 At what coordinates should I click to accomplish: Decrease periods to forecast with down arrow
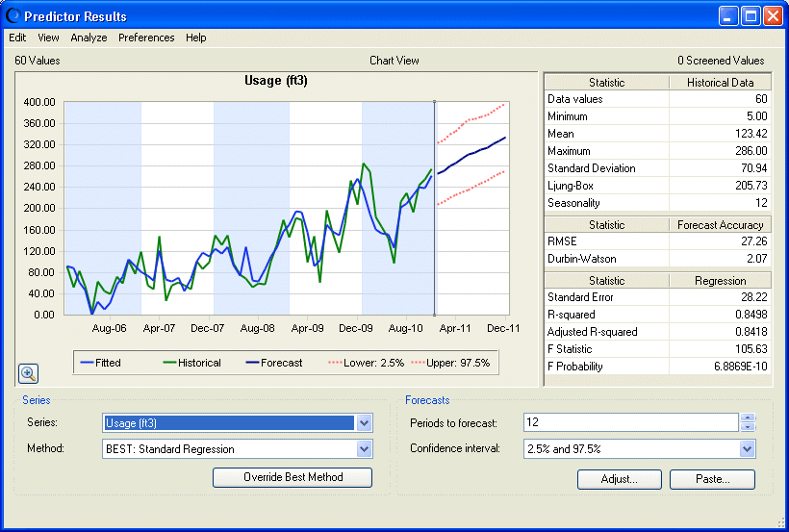748,427
